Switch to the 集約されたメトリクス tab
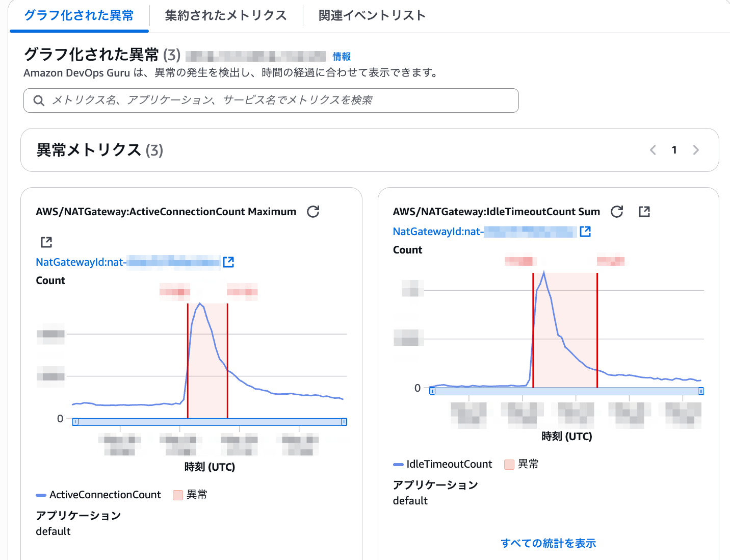730x560 pixels. [x=226, y=15]
